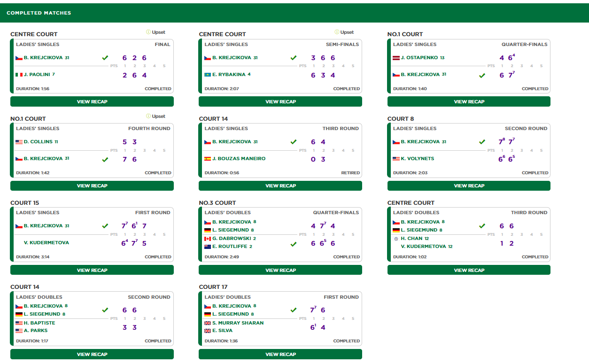View recap of the Court 17 First Round doubles

(280, 354)
